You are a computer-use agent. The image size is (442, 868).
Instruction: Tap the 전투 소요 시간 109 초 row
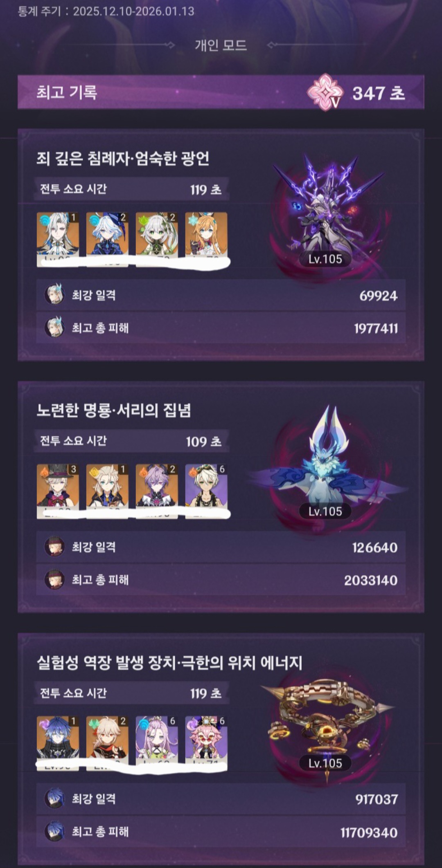point(131,441)
